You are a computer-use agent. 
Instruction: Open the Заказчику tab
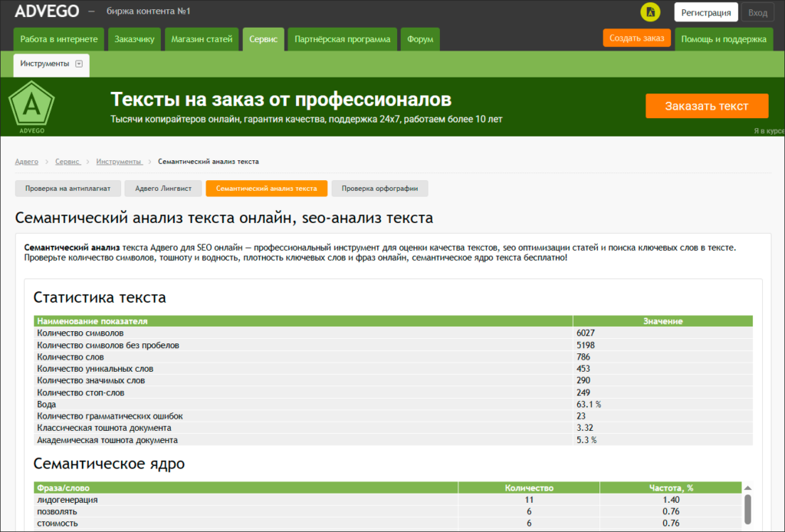tap(134, 39)
